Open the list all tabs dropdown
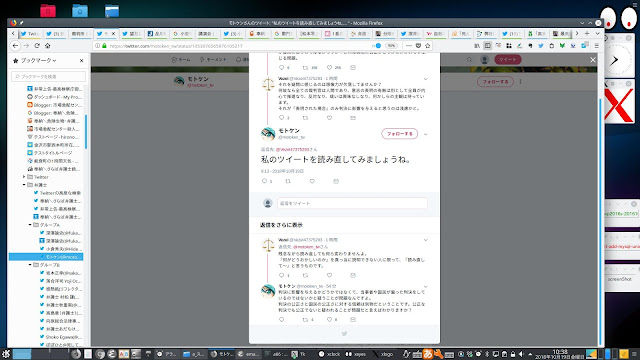Image resolution: width=640 pixels, height=360 pixels. [x=597, y=33]
